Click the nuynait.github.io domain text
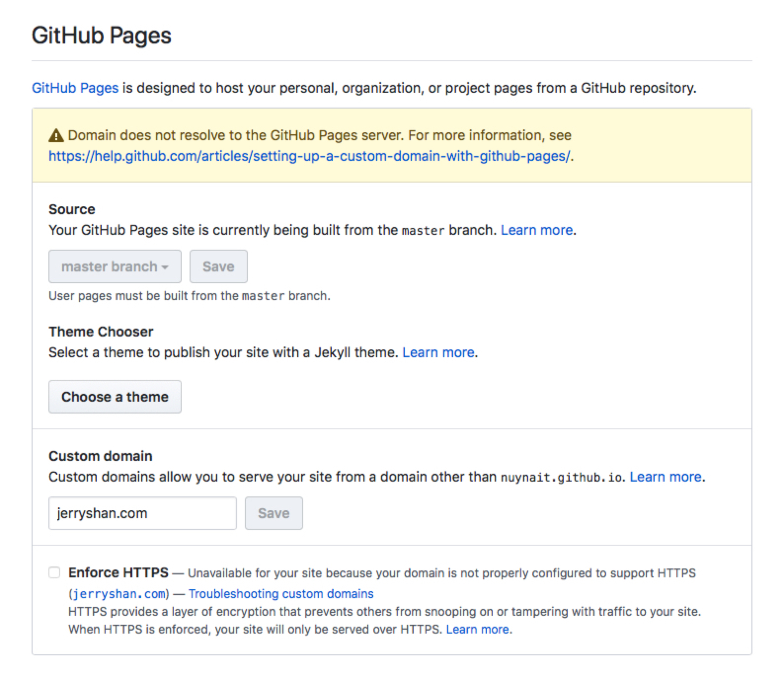 (562, 477)
